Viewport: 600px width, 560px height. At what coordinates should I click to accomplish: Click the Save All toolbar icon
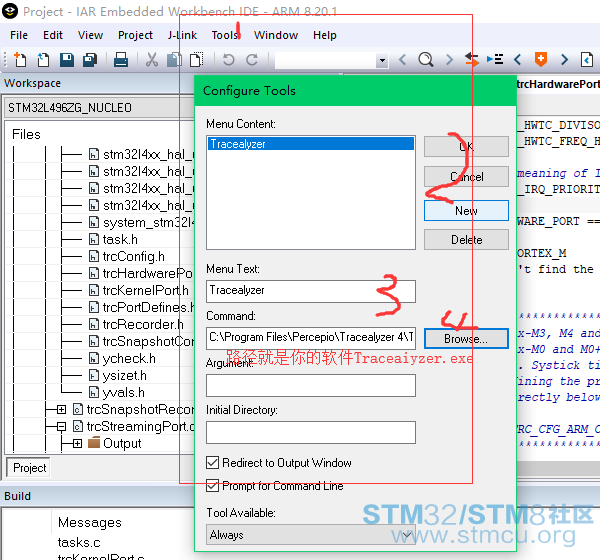pyautogui.click(x=90, y=60)
